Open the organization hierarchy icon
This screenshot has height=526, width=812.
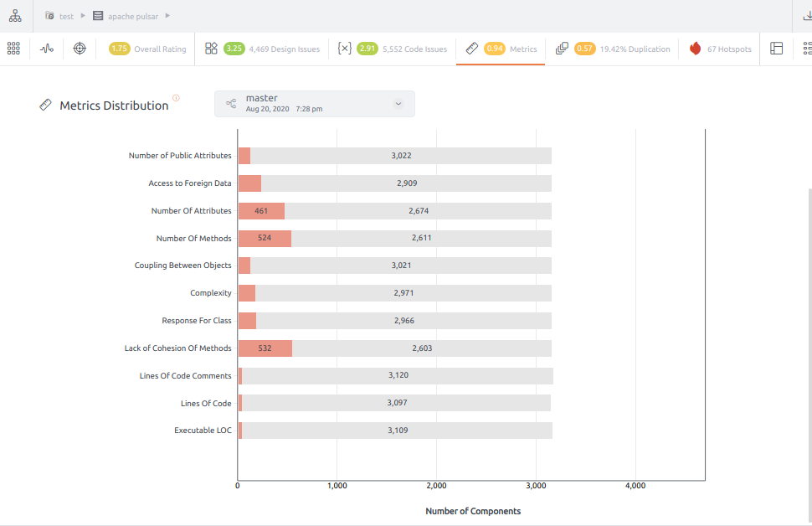15,16
